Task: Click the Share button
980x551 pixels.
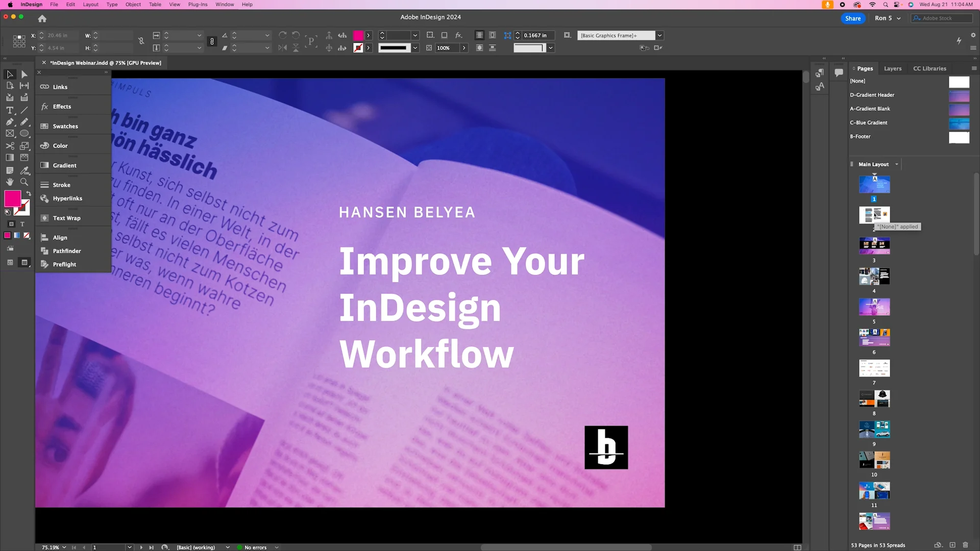Action: pyautogui.click(x=852, y=18)
